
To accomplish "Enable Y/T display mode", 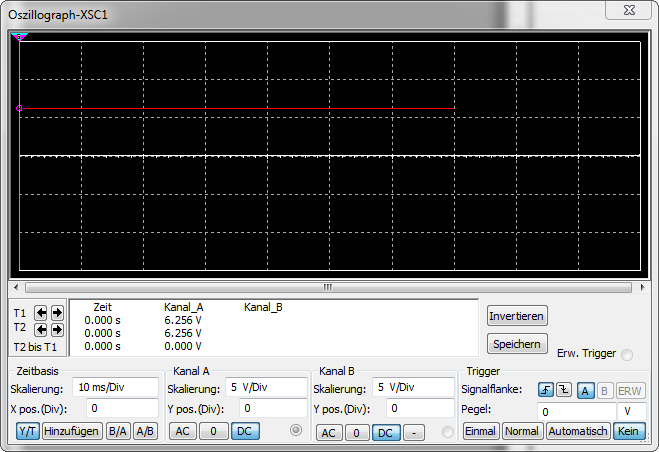I will [x=28, y=431].
